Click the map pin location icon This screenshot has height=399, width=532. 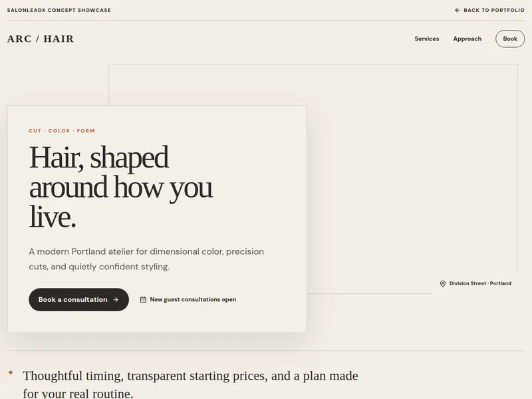pos(443,283)
